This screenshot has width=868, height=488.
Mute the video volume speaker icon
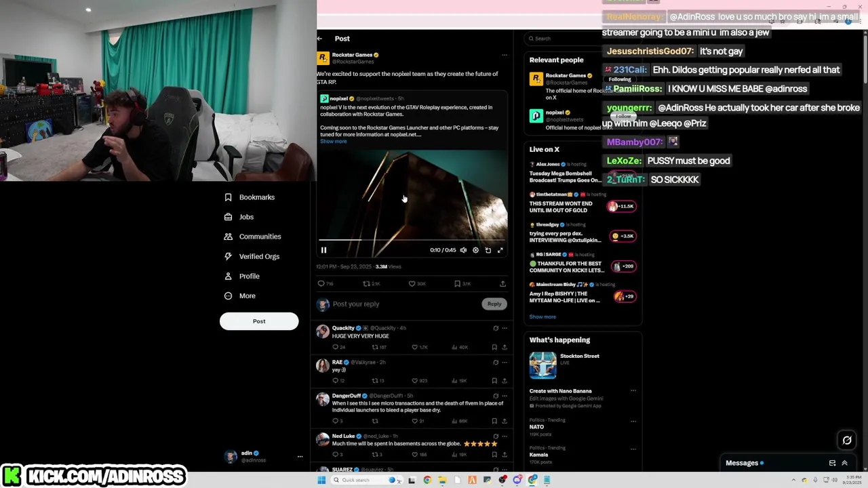tap(463, 250)
